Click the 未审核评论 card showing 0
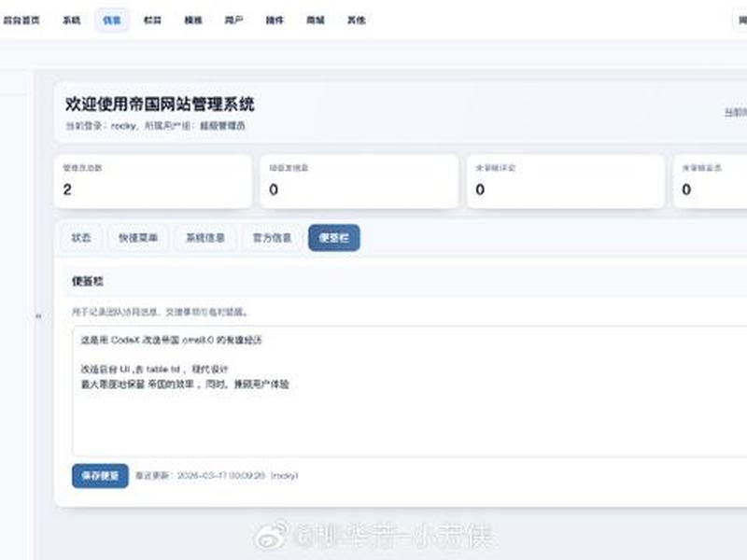Image resolution: width=747 pixels, height=560 pixels. coord(566,181)
